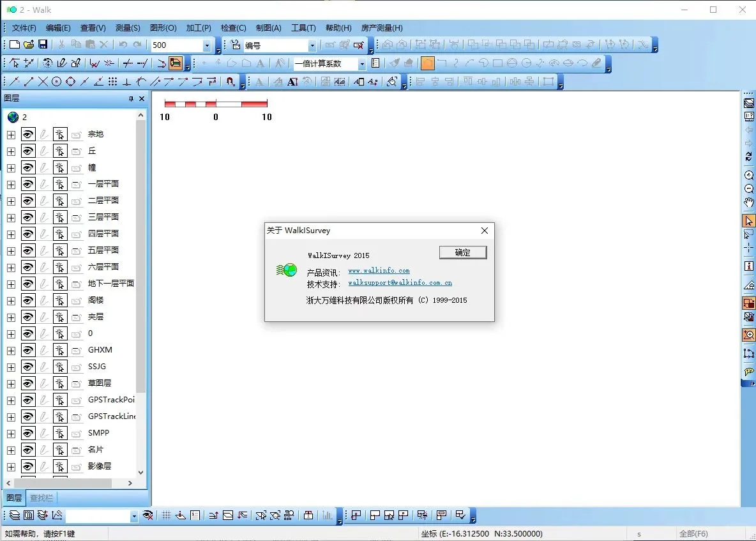Image resolution: width=756 pixels, height=541 pixels.
Task: Toggle visibility eye of 宗地 layer
Action: 28,135
